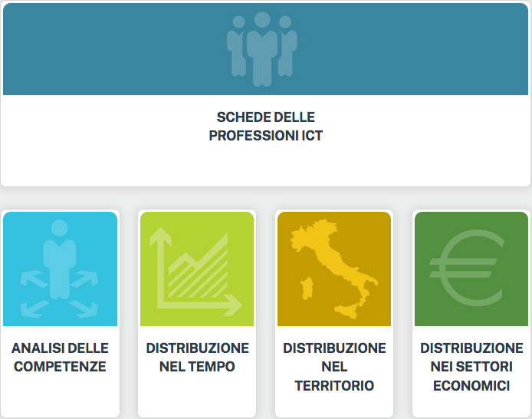The width and height of the screenshot is (532, 419).
Task: Click the Italy map icon
Action: (334, 269)
